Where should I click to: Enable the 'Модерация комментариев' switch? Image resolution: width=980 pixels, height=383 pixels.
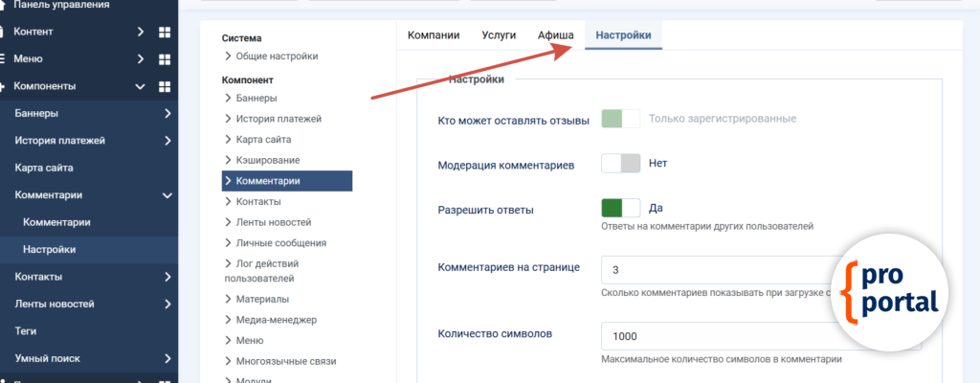pos(620,163)
